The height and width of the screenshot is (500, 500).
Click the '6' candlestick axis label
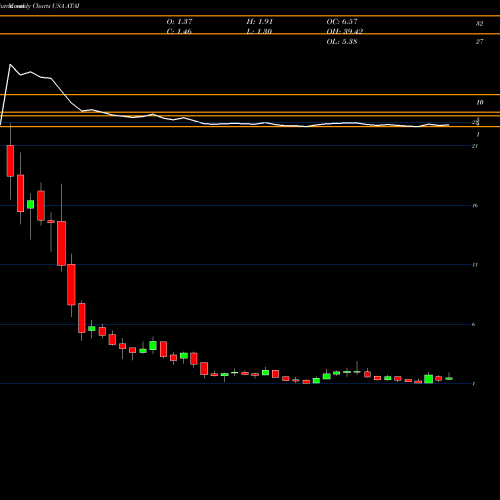473,324
